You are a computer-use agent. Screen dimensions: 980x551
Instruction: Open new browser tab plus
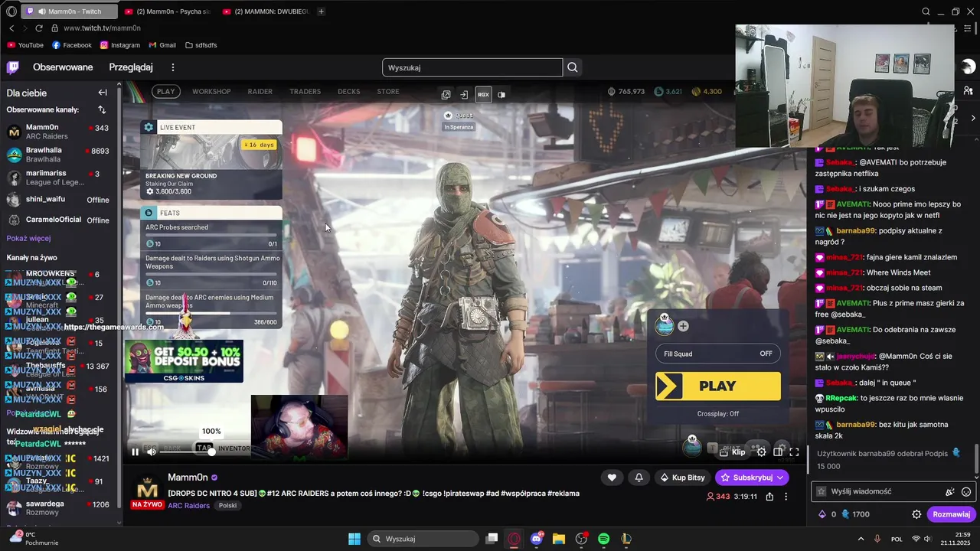coord(321,11)
